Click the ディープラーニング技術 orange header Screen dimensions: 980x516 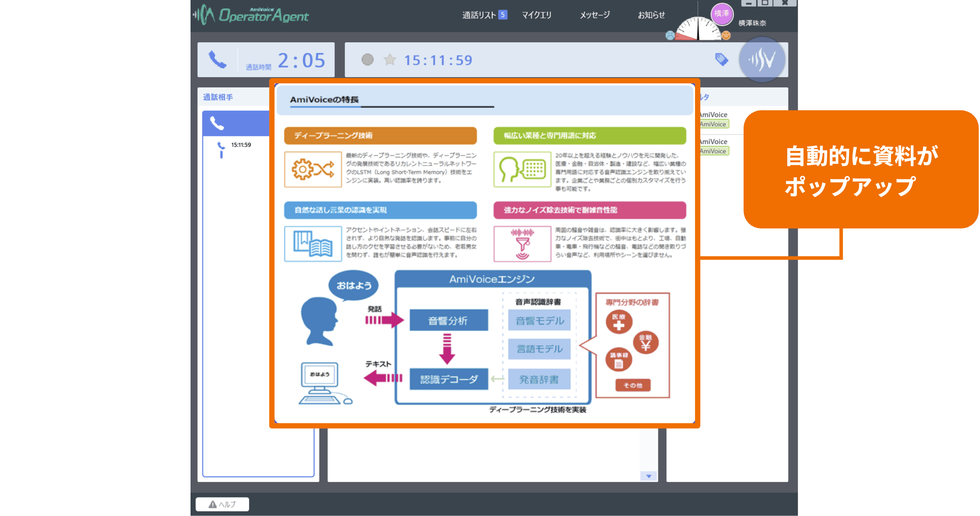[380, 135]
